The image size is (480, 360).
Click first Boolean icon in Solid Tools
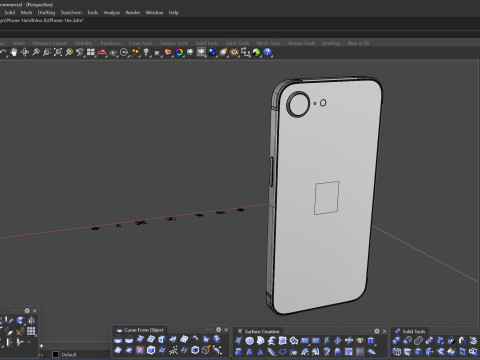coord(396,341)
